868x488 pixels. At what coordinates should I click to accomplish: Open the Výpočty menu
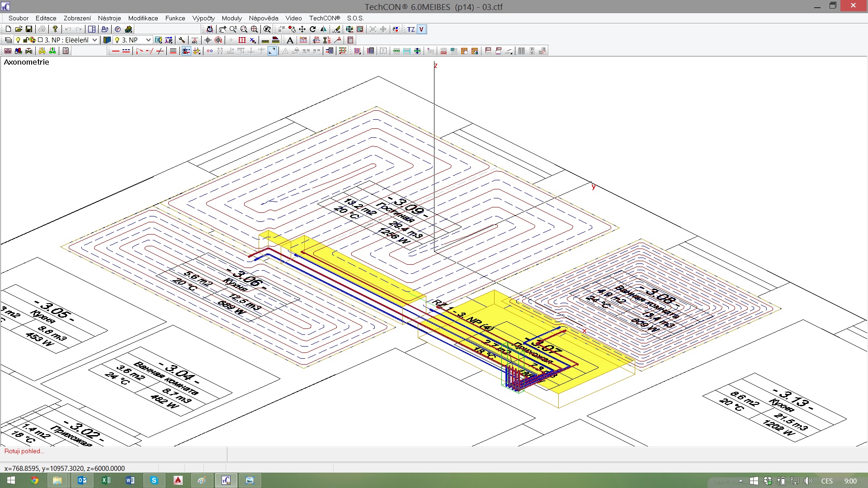coord(203,18)
